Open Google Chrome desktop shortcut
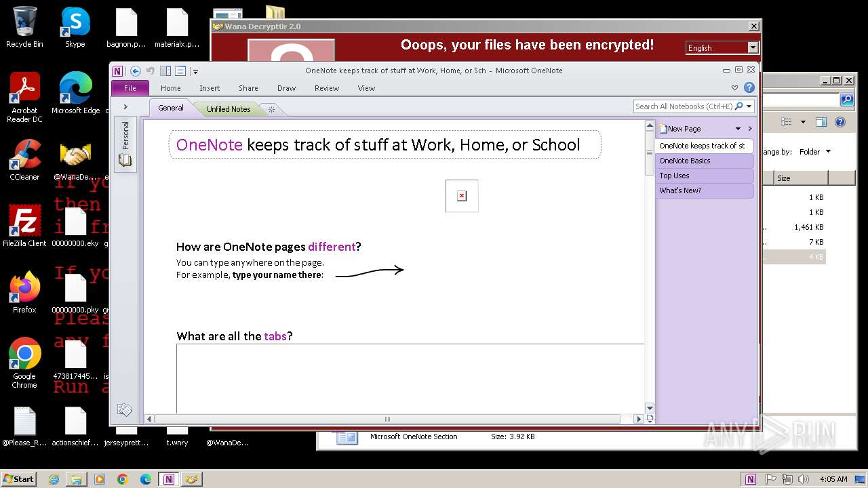Image resolution: width=868 pixels, height=488 pixels. coord(24,363)
